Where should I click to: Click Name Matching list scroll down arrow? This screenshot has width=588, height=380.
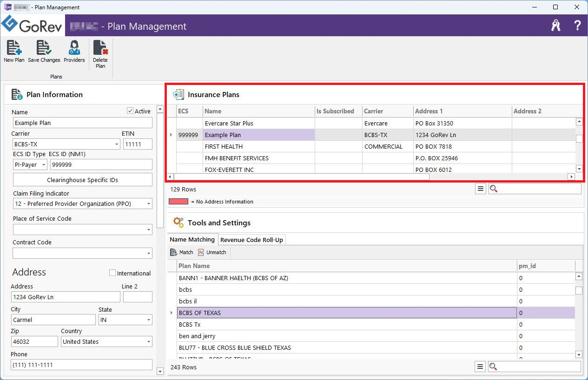579,354
